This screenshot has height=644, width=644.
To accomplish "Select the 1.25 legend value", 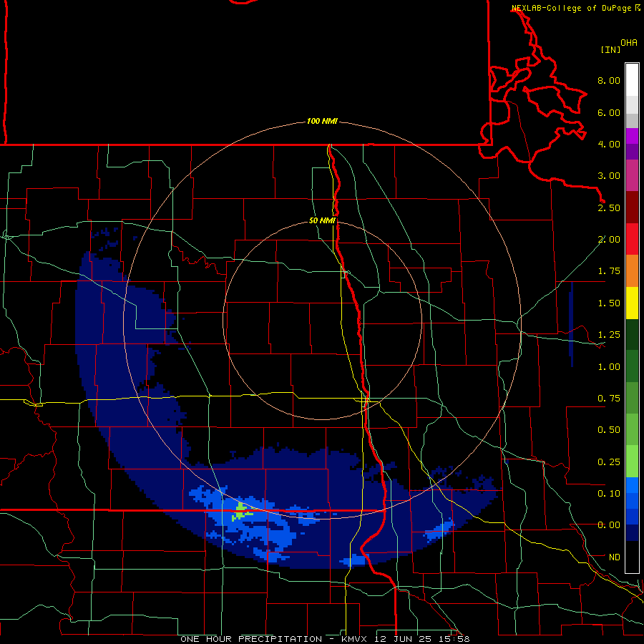I will (609, 335).
